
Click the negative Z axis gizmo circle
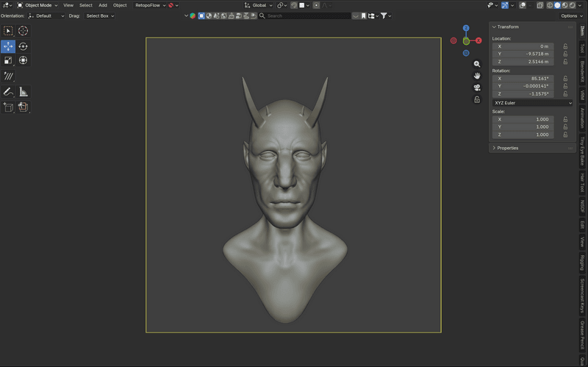466,53
